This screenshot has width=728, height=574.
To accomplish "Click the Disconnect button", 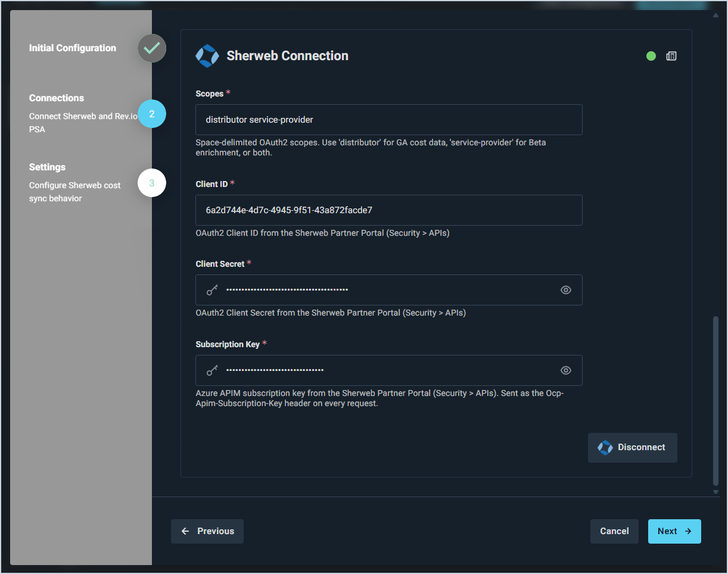I will pyautogui.click(x=633, y=448).
